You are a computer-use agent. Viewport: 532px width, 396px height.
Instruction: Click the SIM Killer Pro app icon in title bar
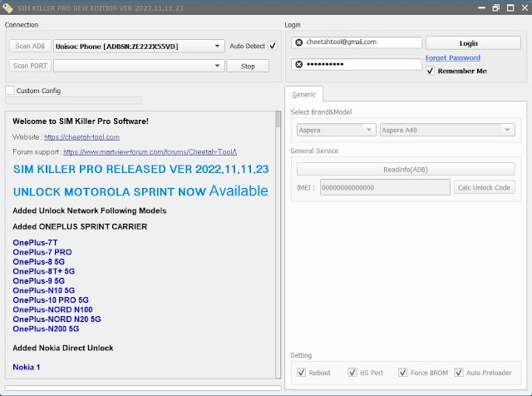(x=7, y=7)
